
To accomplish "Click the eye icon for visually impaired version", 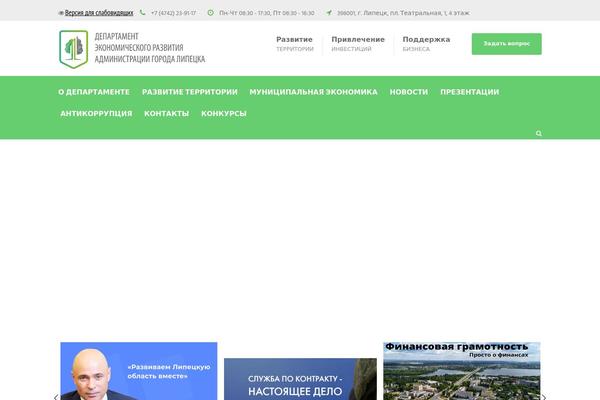I will click(61, 13).
